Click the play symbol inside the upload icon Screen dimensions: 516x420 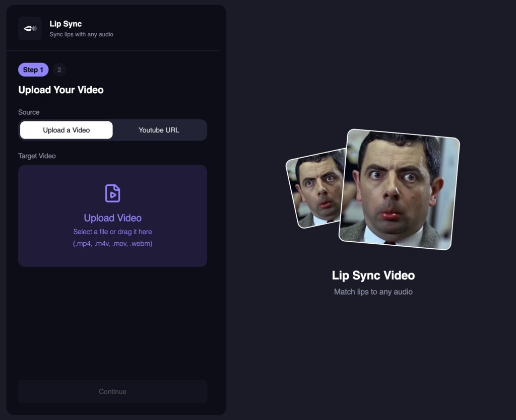pyautogui.click(x=113, y=195)
